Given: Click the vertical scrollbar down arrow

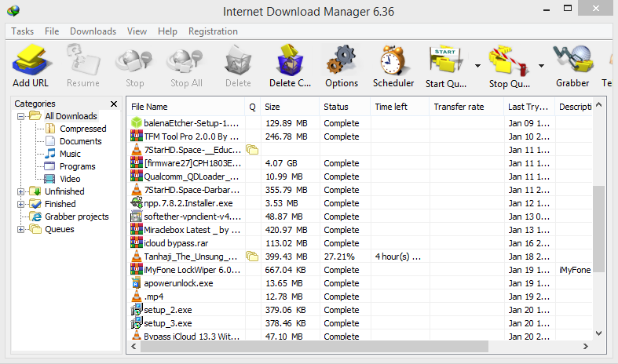Looking at the screenshot, I should [598, 333].
